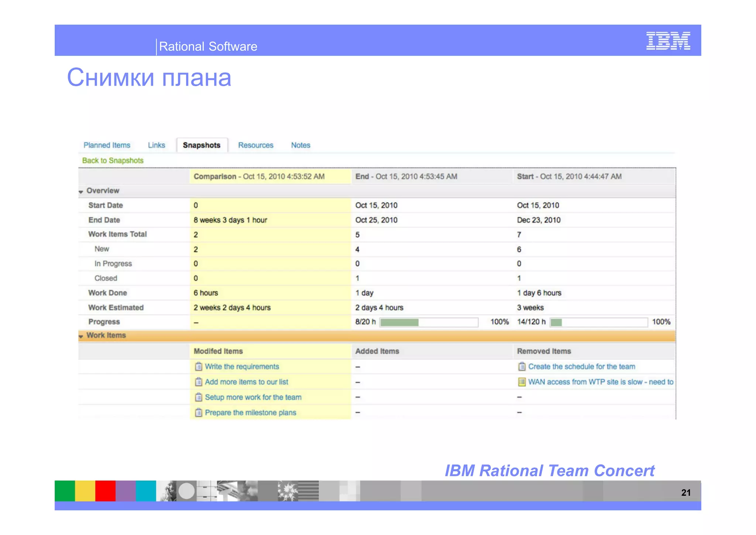Open Add more items to our list
This screenshot has width=756, height=535.
(x=246, y=382)
